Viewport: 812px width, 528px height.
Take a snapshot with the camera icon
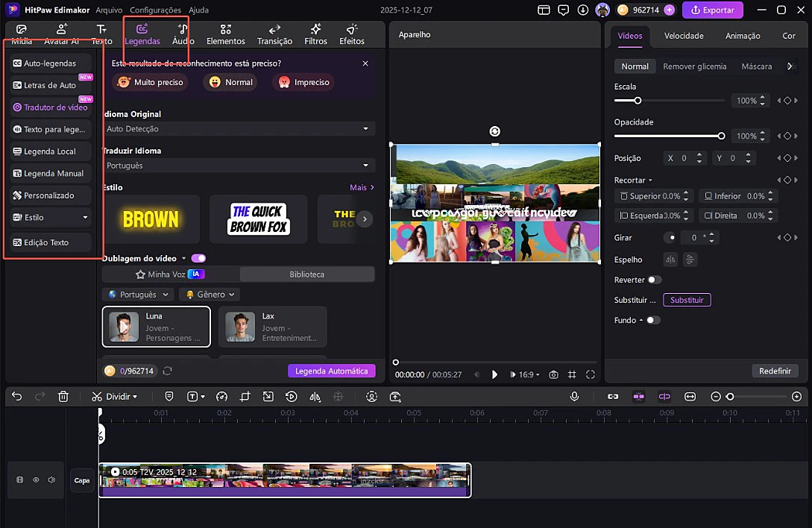(x=553, y=374)
